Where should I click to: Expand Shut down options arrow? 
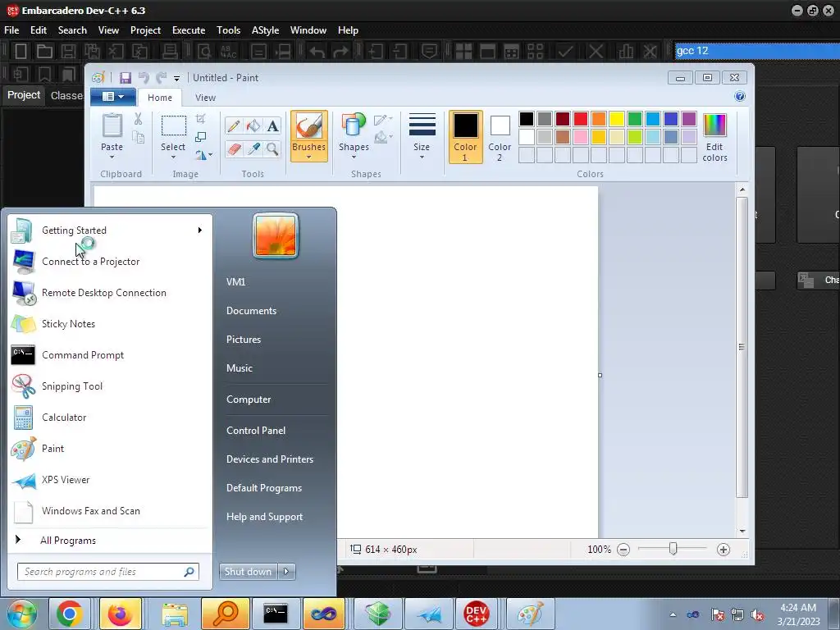click(286, 572)
